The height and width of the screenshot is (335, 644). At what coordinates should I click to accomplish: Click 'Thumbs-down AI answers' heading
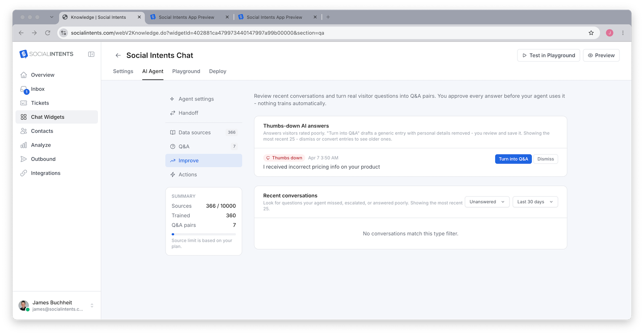tap(296, 126)
